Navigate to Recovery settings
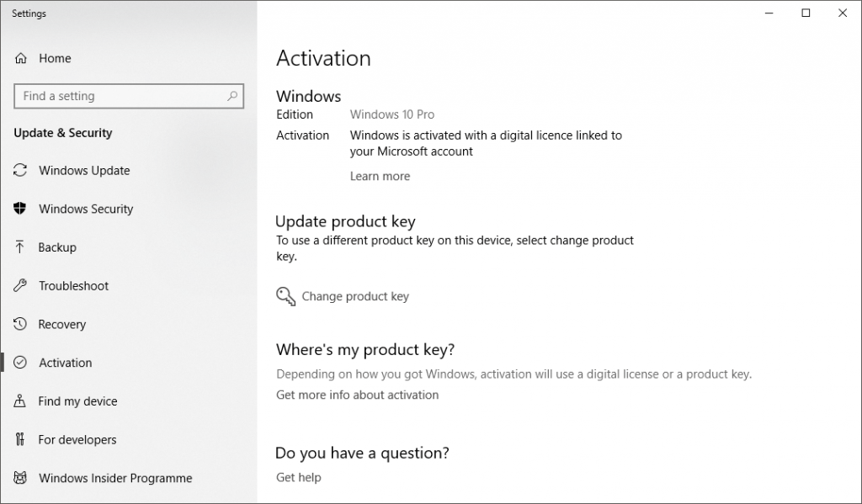The image size is (862, 504). coord(62,325)
